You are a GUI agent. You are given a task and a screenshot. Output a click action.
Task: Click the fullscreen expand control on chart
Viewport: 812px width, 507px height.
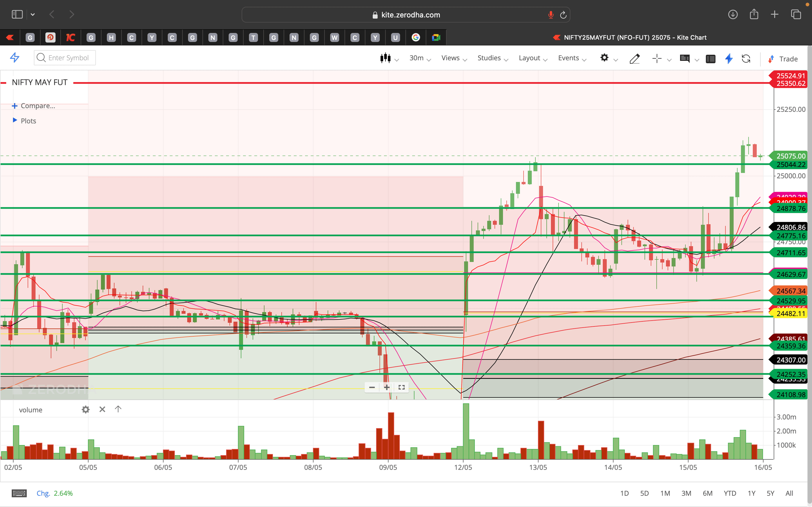point(401,387)
